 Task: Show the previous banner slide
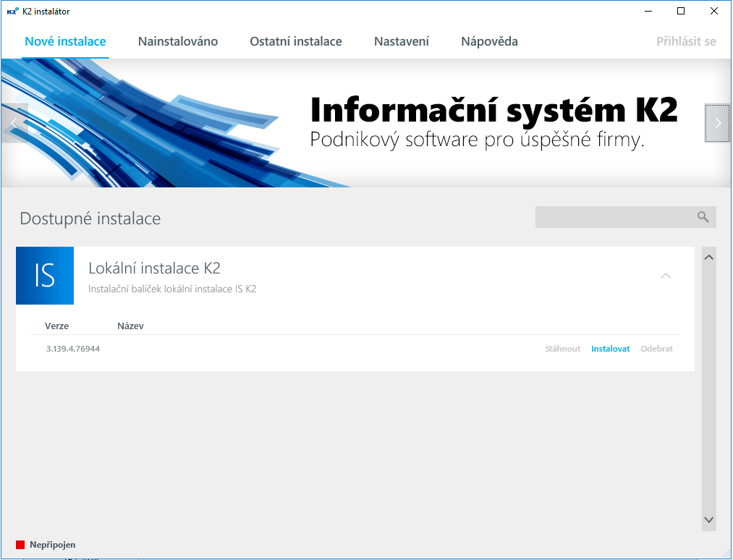point(14,123)
